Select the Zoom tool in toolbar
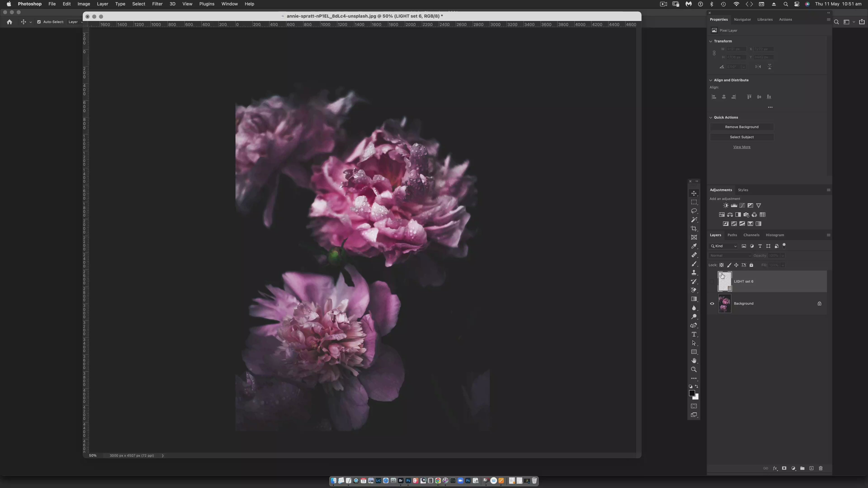Image resolution: width=868 pixels, height=488 pixels. coord(694,369)
